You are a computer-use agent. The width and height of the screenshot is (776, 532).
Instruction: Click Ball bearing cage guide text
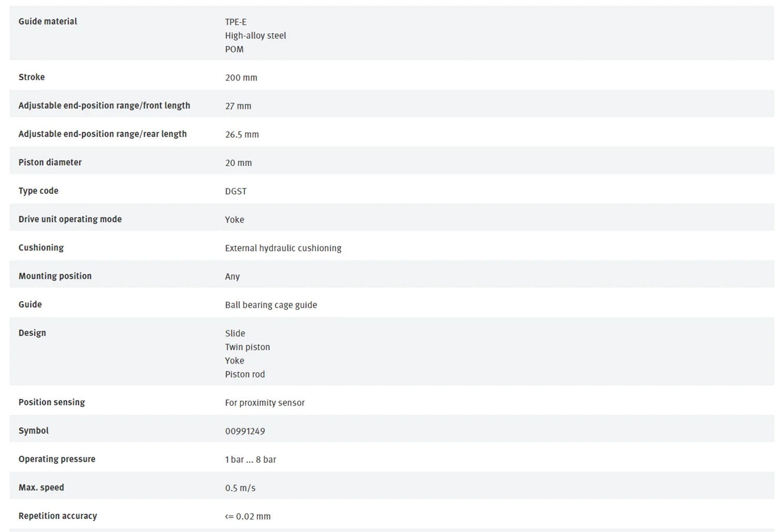coord(271,305)
